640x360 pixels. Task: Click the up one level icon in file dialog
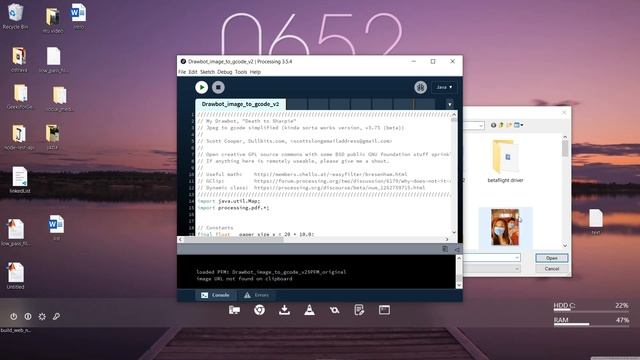(501, 125)
